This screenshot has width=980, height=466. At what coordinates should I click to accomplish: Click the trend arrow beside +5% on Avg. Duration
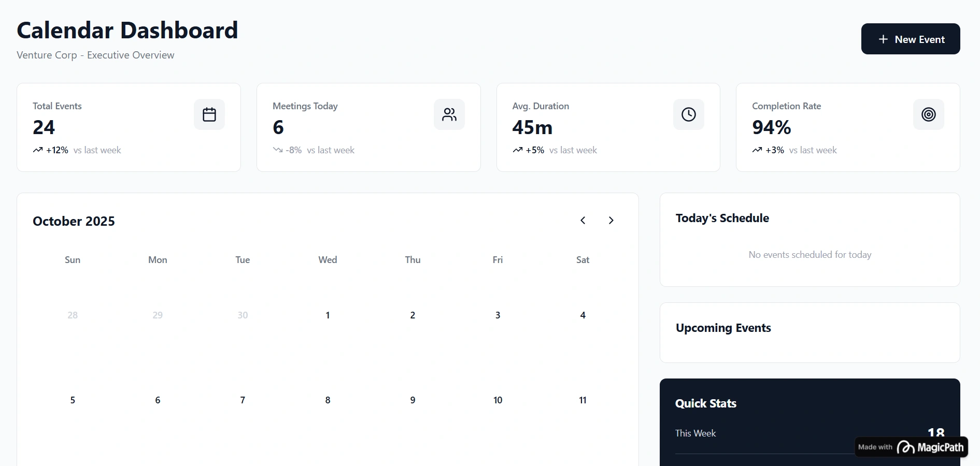pyautogui.click(x=517, y=150)
